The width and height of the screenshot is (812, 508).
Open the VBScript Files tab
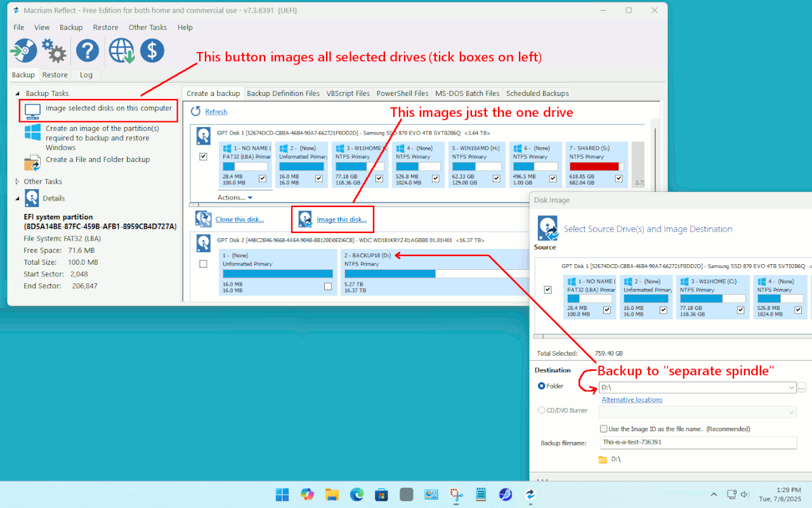coord(348,93)
